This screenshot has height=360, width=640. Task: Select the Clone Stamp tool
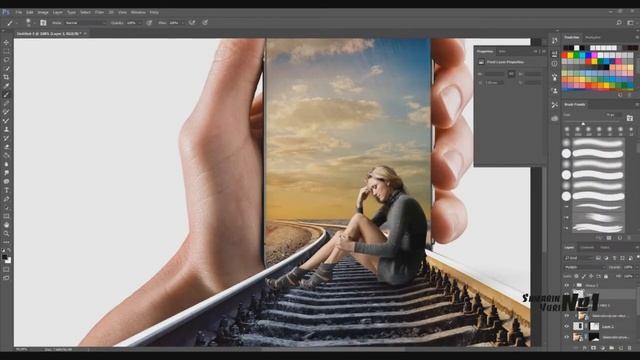[x=6, y=129]
